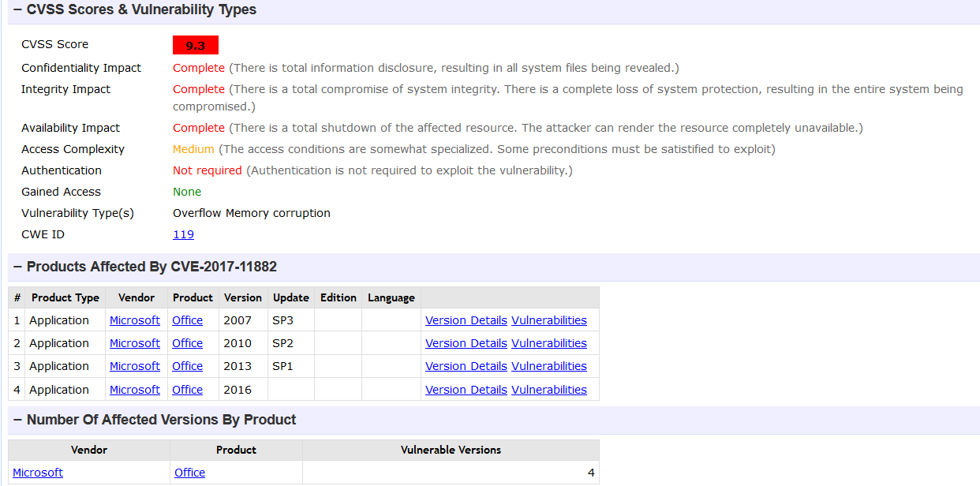The width and height of the screenshot is (980, 486).
Task: Select the Language column header
Action: tap(391, 297)
